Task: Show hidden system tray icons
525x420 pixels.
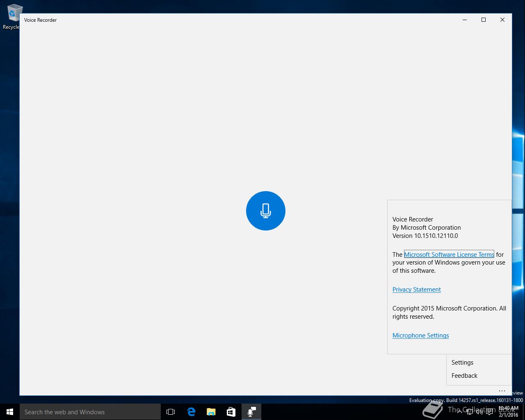Action: pyautogui.click(x=459, y=412)
